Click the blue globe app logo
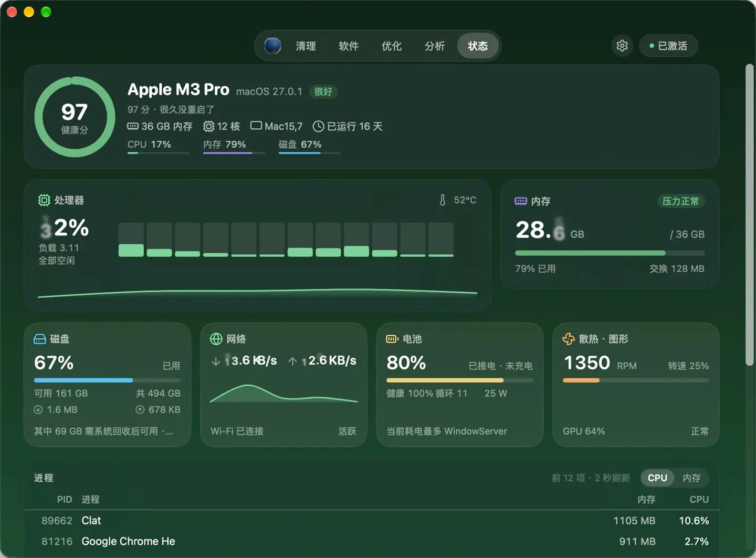Image resolution: width=756 pixels, height=558 pixels. click(x=272, y=46)
